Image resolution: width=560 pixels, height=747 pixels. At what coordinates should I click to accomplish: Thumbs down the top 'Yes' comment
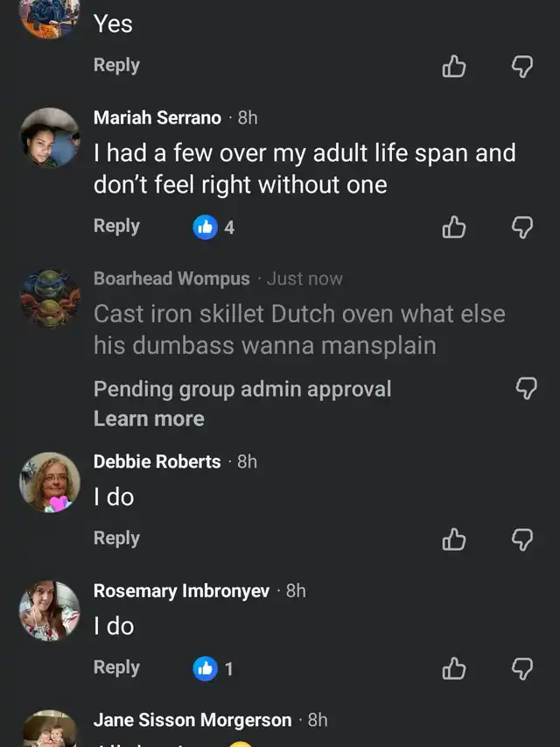pyautogui.click(x=522, y=67)
